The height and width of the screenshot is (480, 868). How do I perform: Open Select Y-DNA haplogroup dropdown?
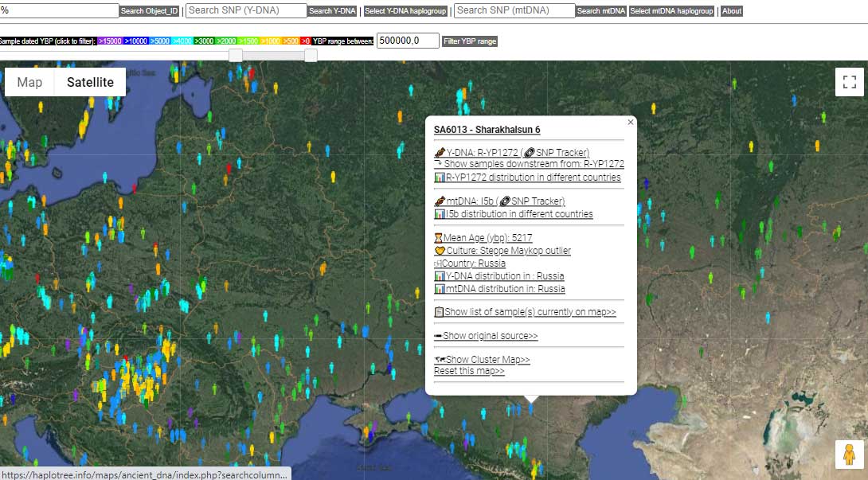tap(406, 11)
